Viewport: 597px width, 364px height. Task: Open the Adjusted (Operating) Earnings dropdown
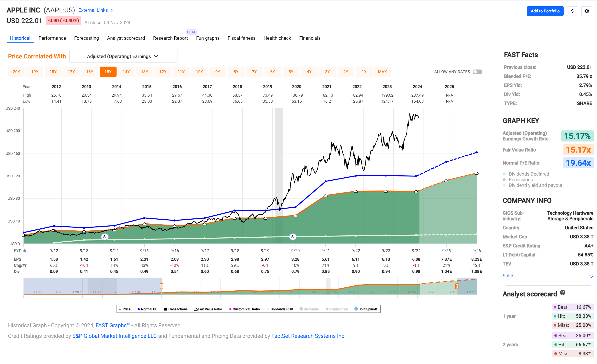tap(123, 56)
